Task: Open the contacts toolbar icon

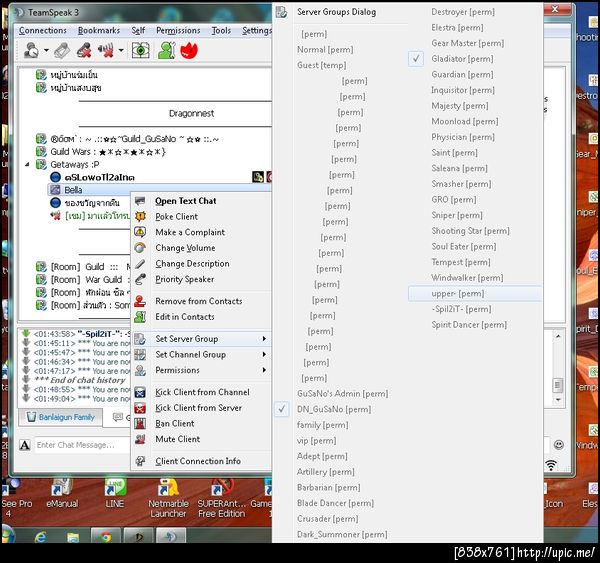Action: click(x=167, y=50)
